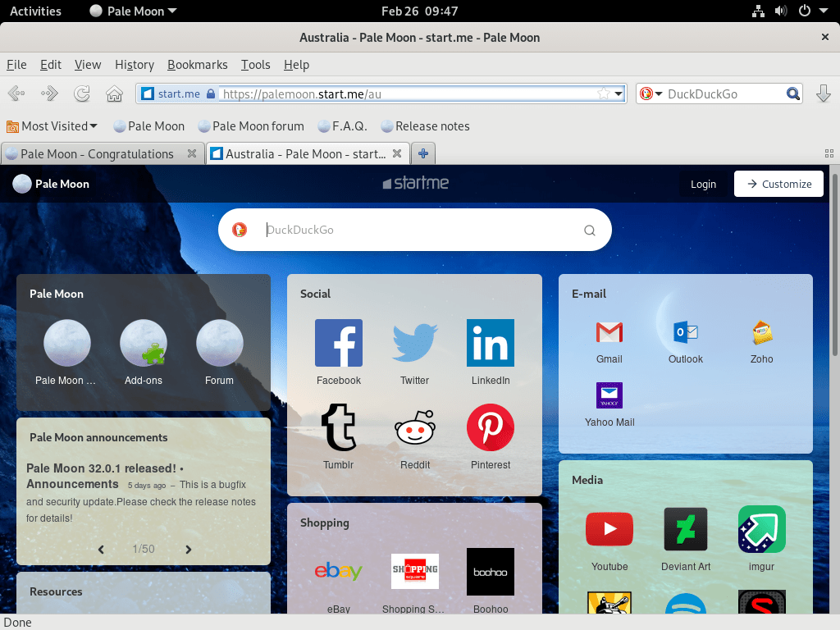Viewport: 840px width, 630px height.
Task: Open the Gmail icon
Action: coord(609,332)
